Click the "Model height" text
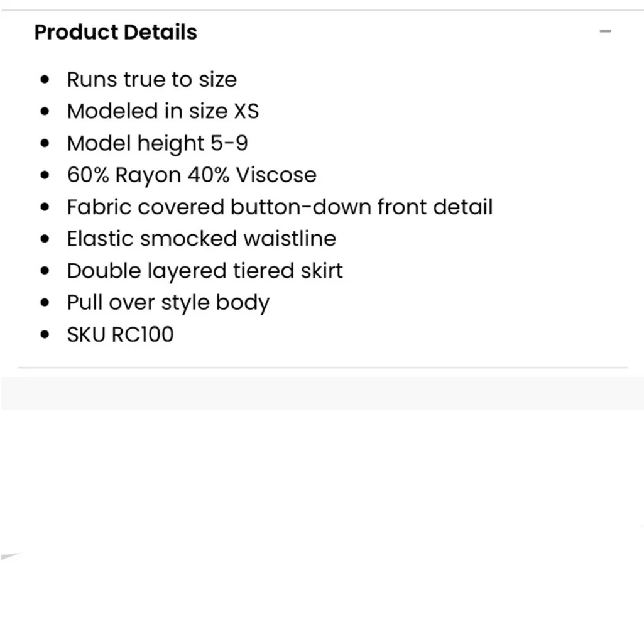 tap(136, 143)
